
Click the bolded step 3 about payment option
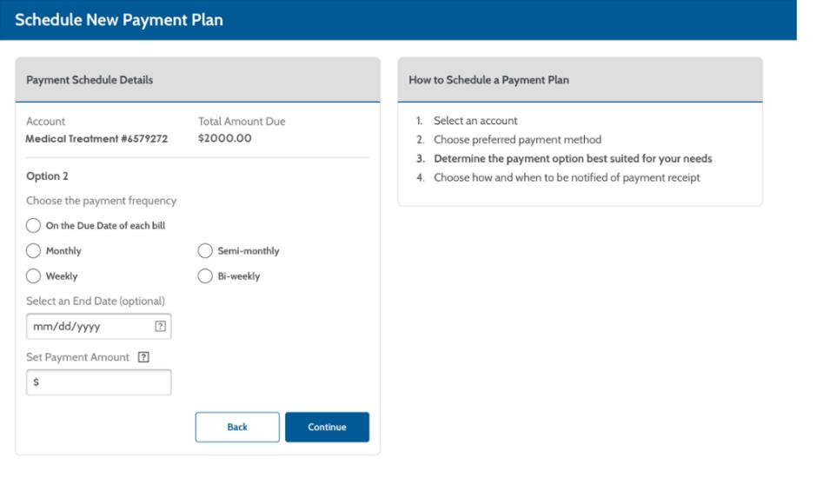pos(573,159)
